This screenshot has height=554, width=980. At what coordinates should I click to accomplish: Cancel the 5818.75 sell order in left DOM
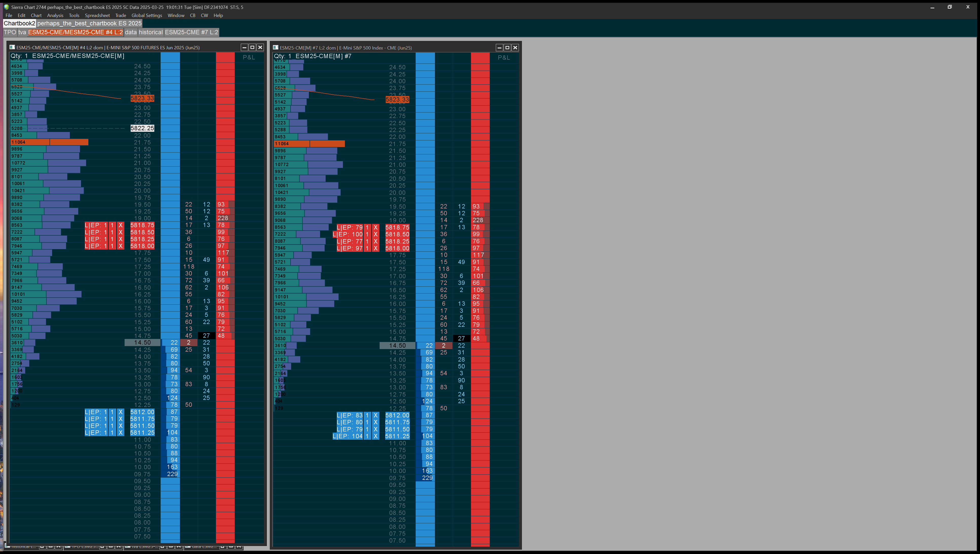(121, 225)
